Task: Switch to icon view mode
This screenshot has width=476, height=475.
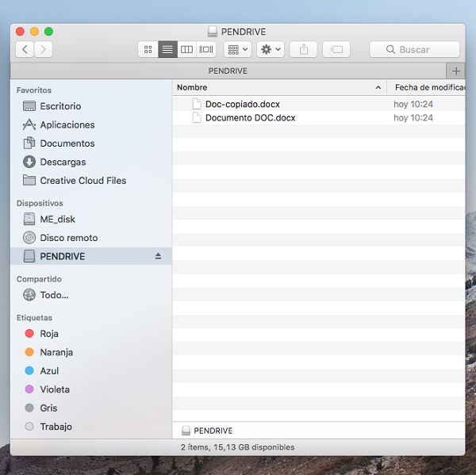Action: (x=148, y=49)
